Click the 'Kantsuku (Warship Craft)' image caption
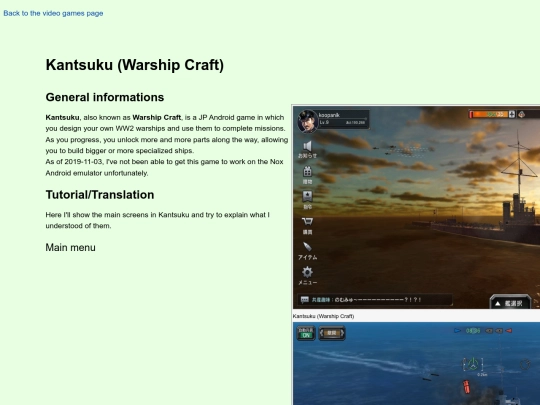 point(323,316)
